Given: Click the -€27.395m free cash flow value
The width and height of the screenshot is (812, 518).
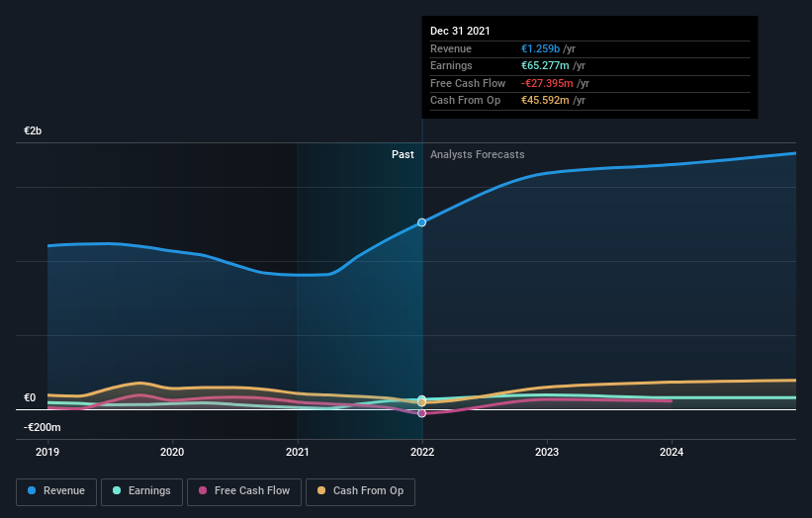Looking at the screenshot, I should (x=547, y=83).
